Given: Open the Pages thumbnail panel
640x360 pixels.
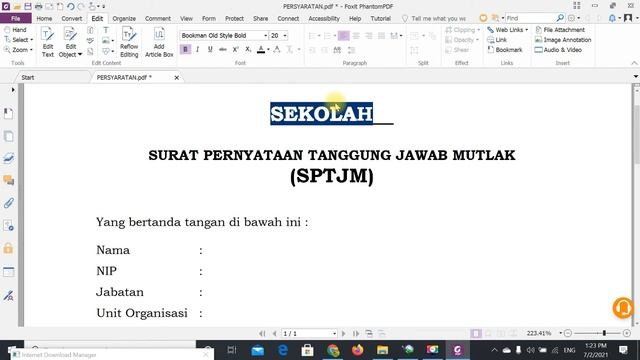Looking at the screenshot, I should coord(8,136).
